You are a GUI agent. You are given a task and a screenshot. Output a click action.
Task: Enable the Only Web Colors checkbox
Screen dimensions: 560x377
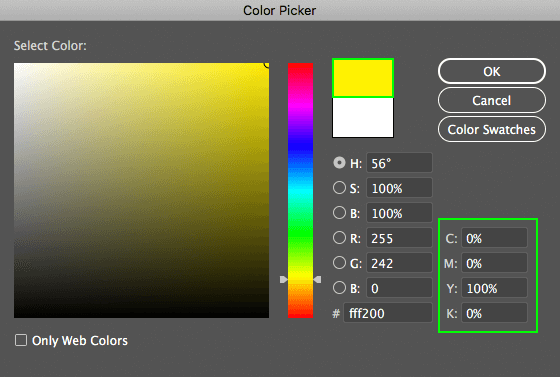click(x=21, y=340)
